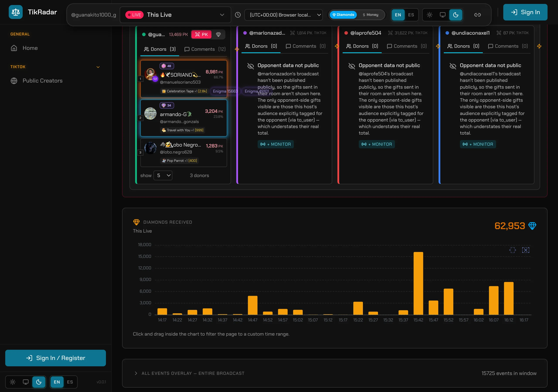Image resolution: width=558 pixels, height=392 pixels.
Task: Click blue diamond icon beside 62,953
Action: (532, 226)
